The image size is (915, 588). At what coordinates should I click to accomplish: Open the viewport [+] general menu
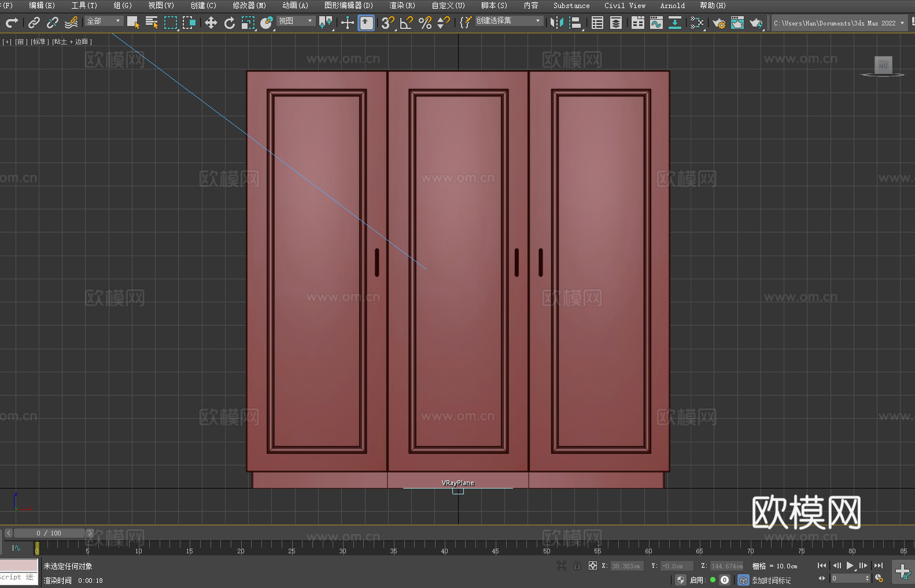tap(7, 42)
